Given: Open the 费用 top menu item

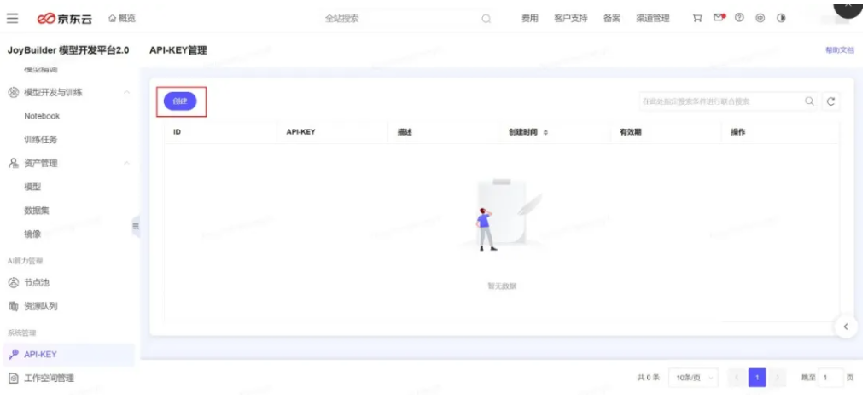Looking at the screenshot, I should click(529, 18).
